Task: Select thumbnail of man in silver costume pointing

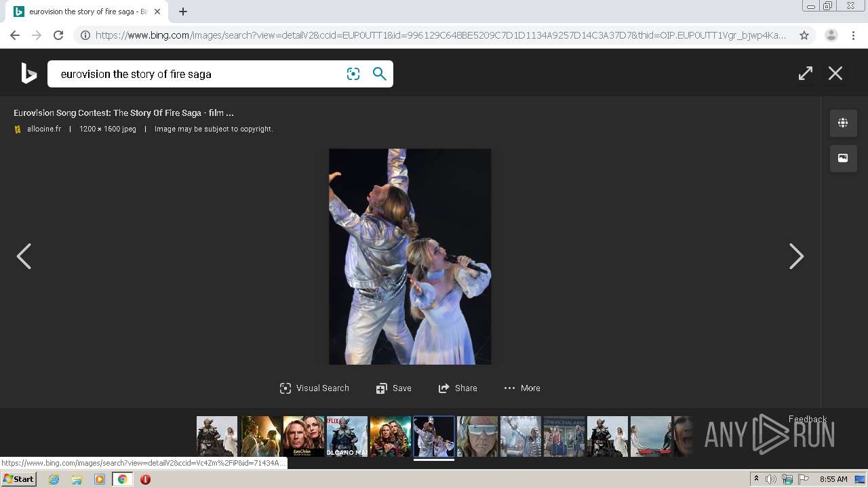Action: coord(521,436)
